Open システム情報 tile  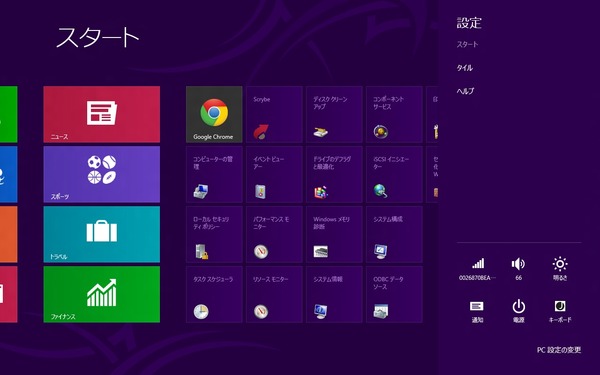coord(334,294)
